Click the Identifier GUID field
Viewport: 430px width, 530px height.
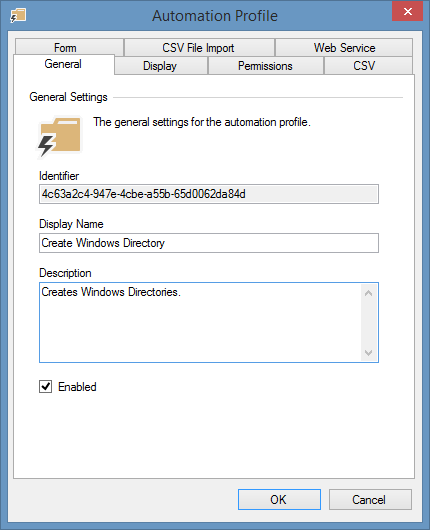click(x=209, y=194)
